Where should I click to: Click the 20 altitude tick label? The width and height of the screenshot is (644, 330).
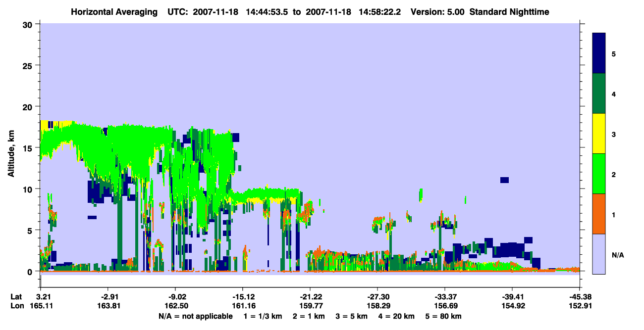(x=29, y=106)
